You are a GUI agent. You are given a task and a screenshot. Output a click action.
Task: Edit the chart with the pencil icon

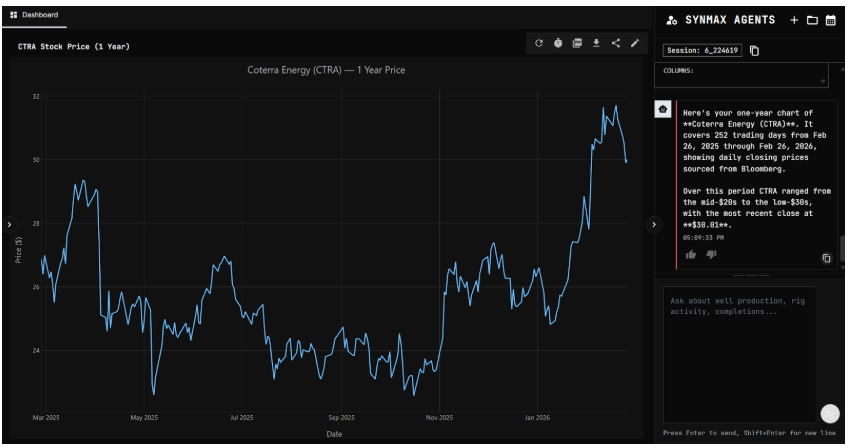634,43
